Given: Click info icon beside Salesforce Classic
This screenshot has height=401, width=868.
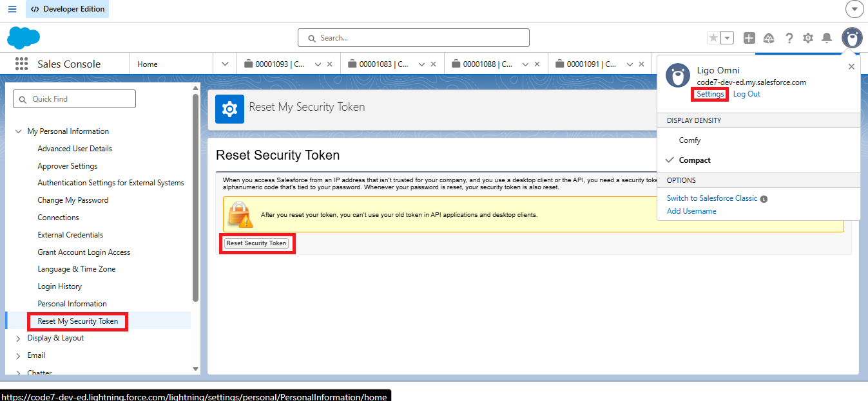Looking at the screenshot, I should coord(764,199).
